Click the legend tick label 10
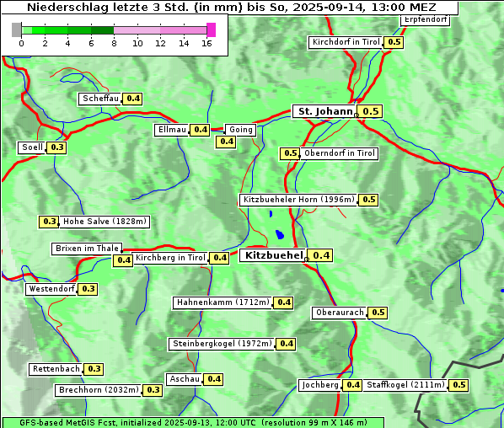 [x=137, y=43]
